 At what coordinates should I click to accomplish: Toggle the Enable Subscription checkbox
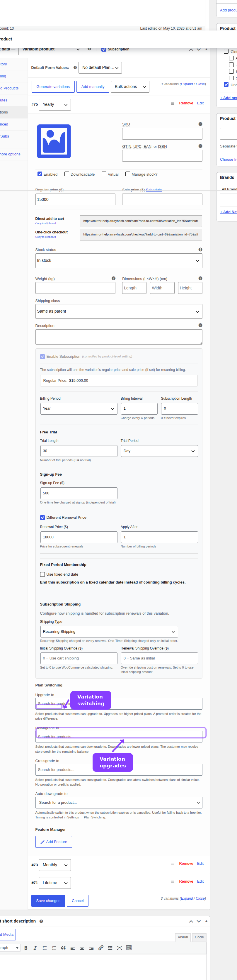[x=42, y=357]
